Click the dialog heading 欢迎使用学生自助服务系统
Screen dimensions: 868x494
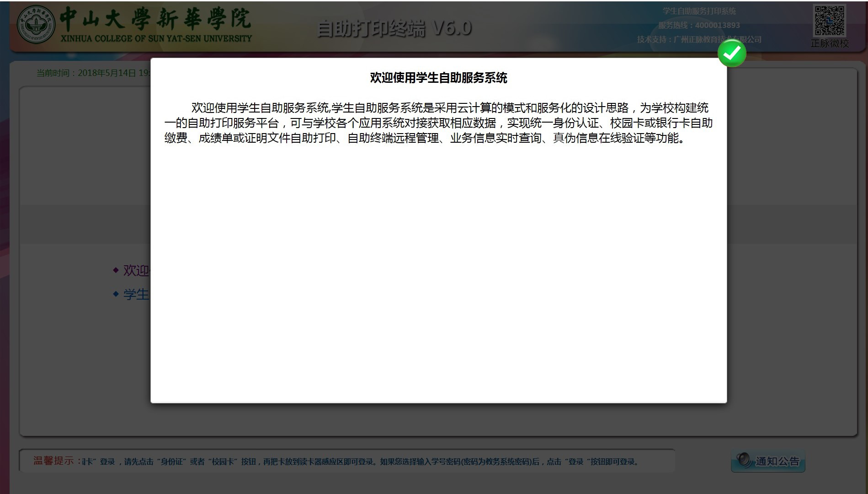438,78
